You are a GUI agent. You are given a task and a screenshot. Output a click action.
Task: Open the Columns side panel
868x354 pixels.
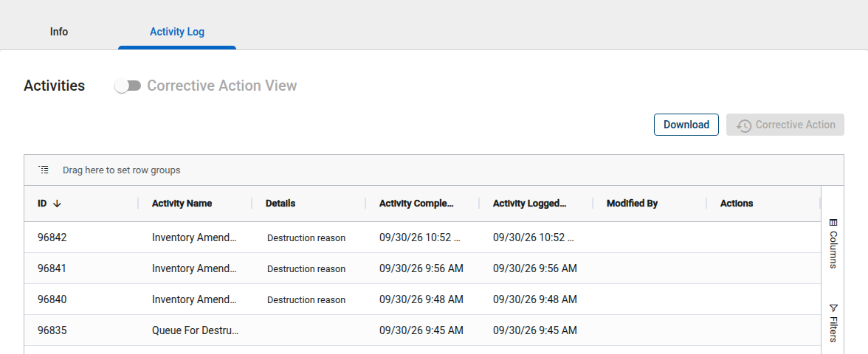pyautogui.click(x=833, y=243)
